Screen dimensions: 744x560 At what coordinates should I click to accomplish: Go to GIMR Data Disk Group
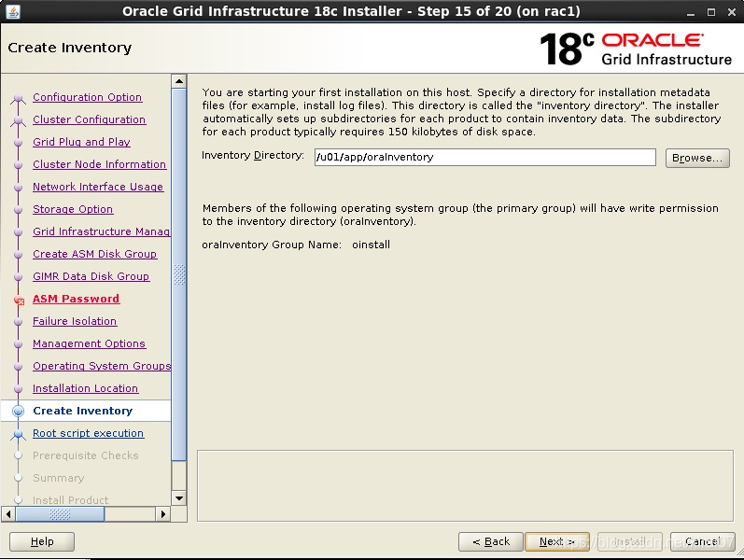(x=91, y=276)
